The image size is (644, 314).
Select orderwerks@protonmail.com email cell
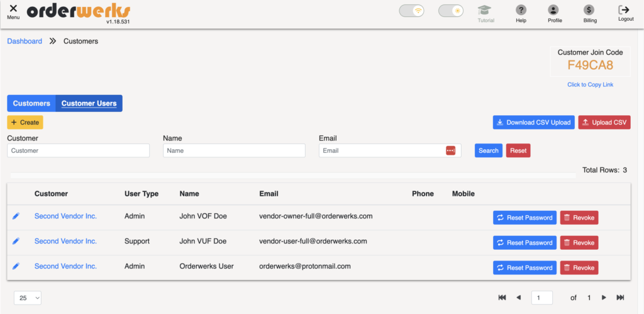tap(305, 266)
